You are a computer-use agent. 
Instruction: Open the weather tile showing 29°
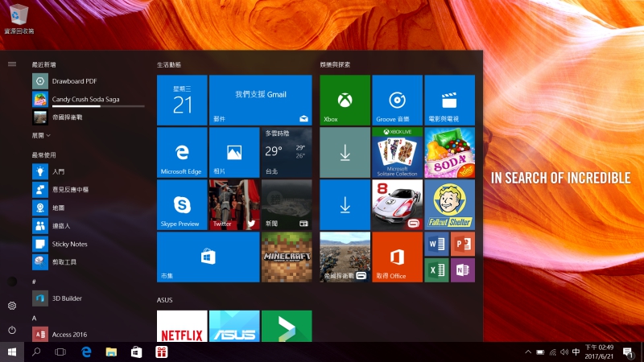click(x=287, y=152)
